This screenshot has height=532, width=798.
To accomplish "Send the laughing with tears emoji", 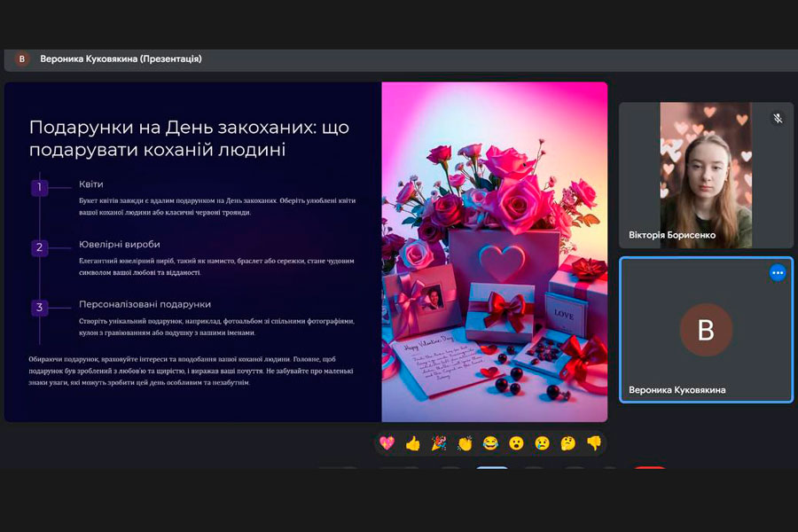I will pos(490,443).
